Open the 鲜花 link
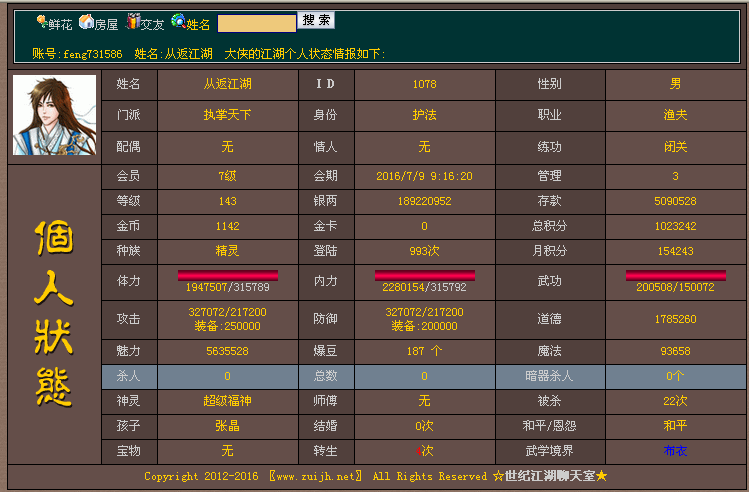749x492 pixels. pyautogui.click(x=60, y=24)
